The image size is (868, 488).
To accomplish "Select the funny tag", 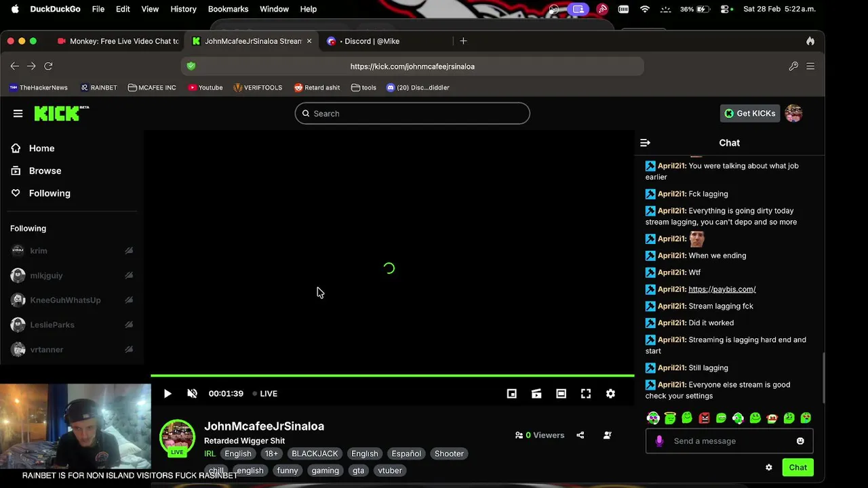I will [288, 470].
